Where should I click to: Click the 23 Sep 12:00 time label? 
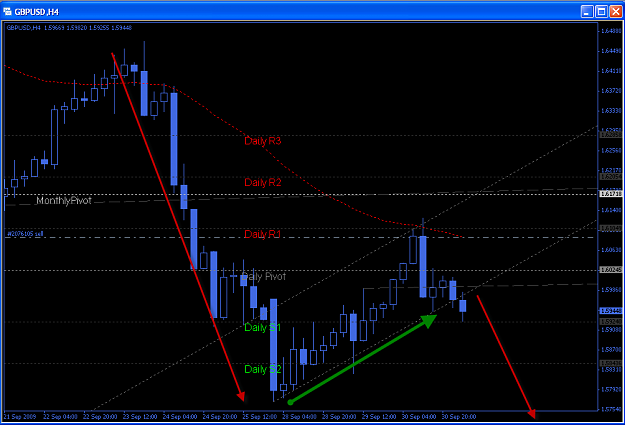click(x=140, y=417)
